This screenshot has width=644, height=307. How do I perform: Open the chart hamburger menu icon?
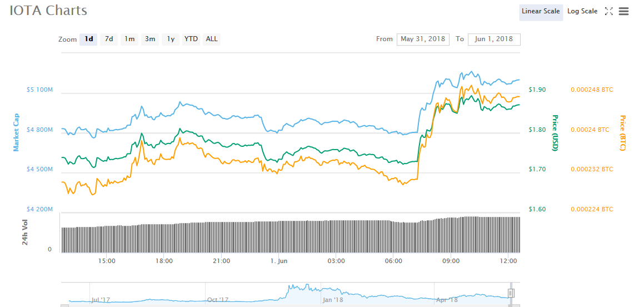tap(623, 12)
